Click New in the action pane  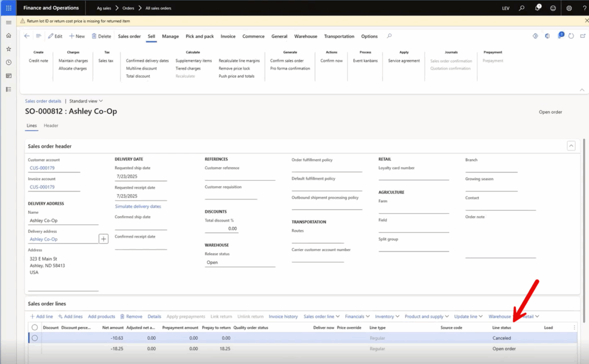point(77,36)
